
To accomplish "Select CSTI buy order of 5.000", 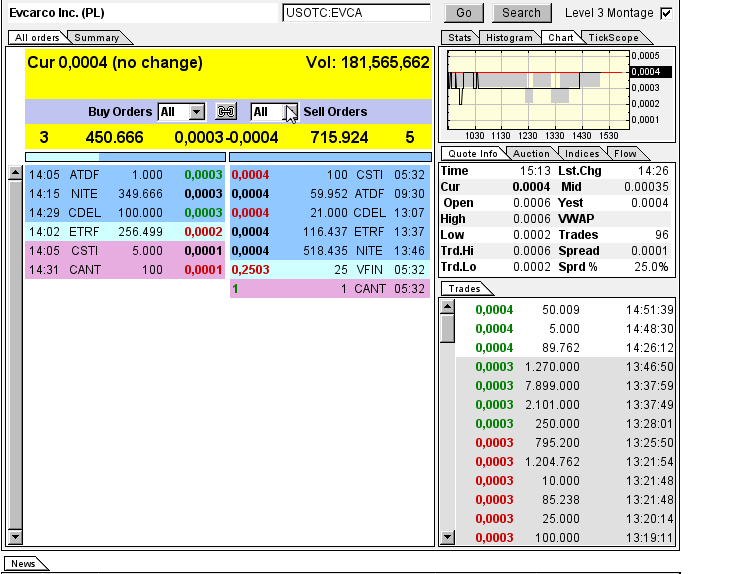I will [x=125, y=251].
